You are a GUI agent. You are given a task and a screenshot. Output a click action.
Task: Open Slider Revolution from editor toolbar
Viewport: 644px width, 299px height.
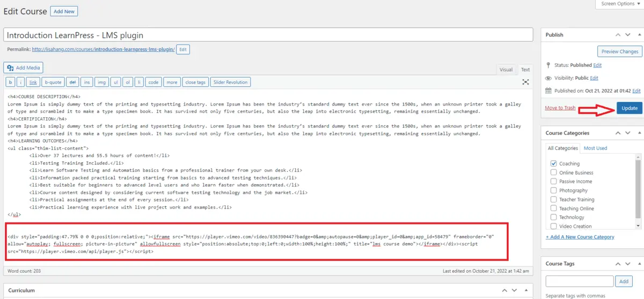(231, 82)
